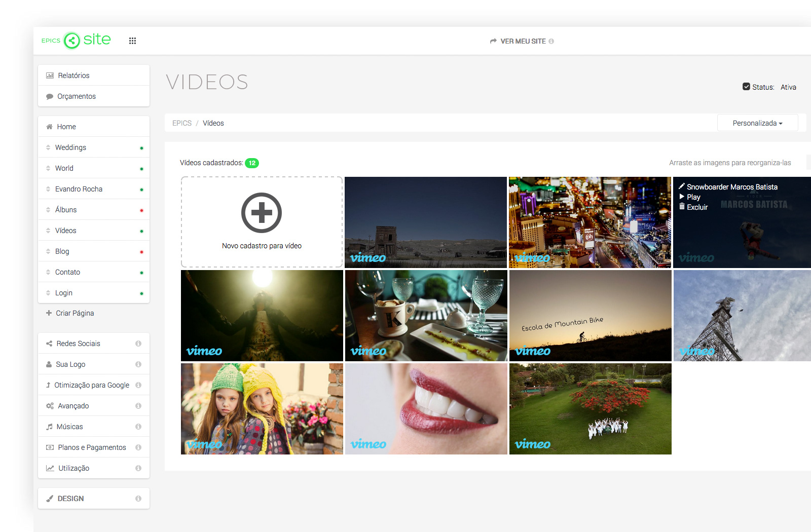Screen dimensions: 811x532
Task: Uncheck the Status Ativa checkbox
Action: pyautogui.click(x=746, y=87)
